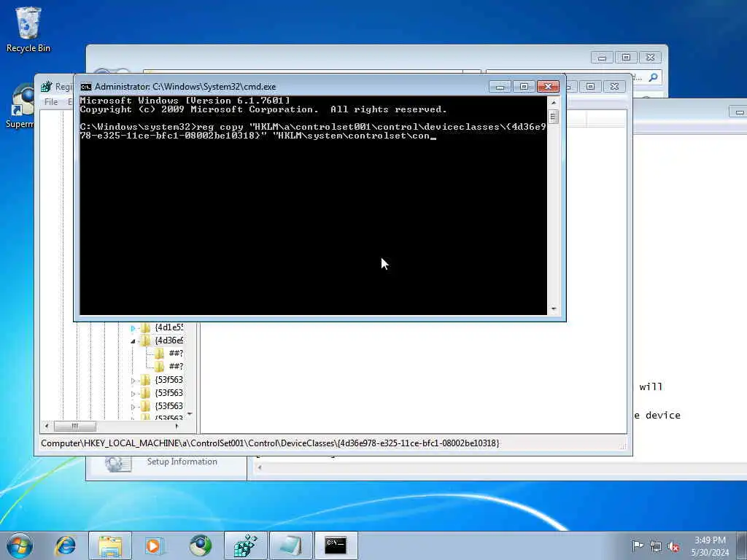Image resolution: width=747 pixels, height=560 pixels.
Task: Click the registry tree scroll-down arrow
Action: 190,414
